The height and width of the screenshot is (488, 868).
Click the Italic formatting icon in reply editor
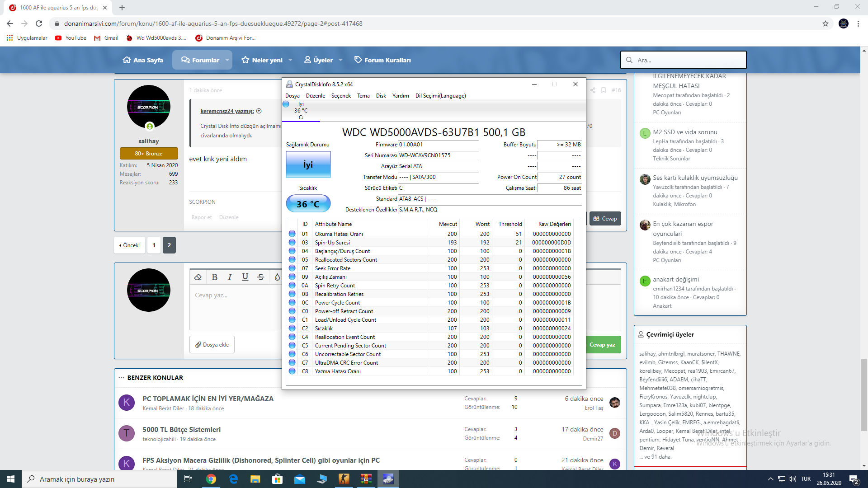(230, 277)
